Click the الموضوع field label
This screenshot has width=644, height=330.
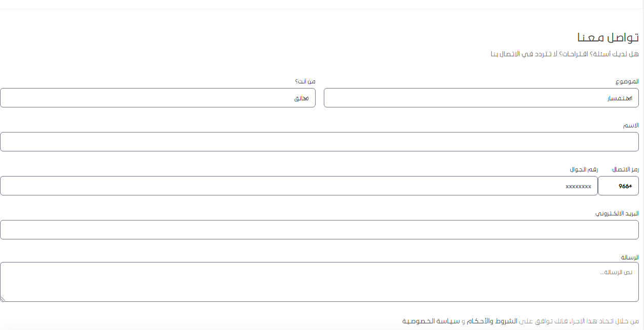pyautogui.click(x=627, y=82)
